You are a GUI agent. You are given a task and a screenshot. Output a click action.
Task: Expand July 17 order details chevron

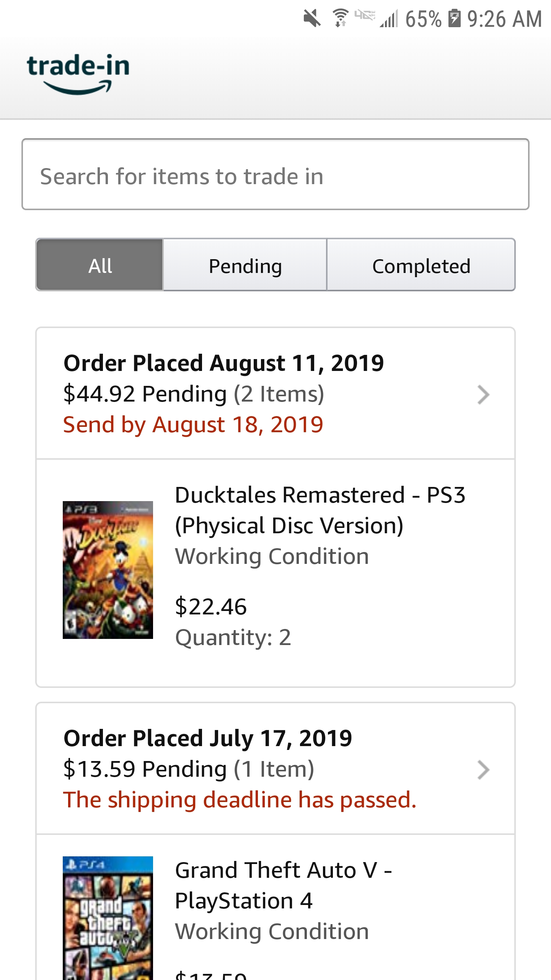tap(484, 770)
